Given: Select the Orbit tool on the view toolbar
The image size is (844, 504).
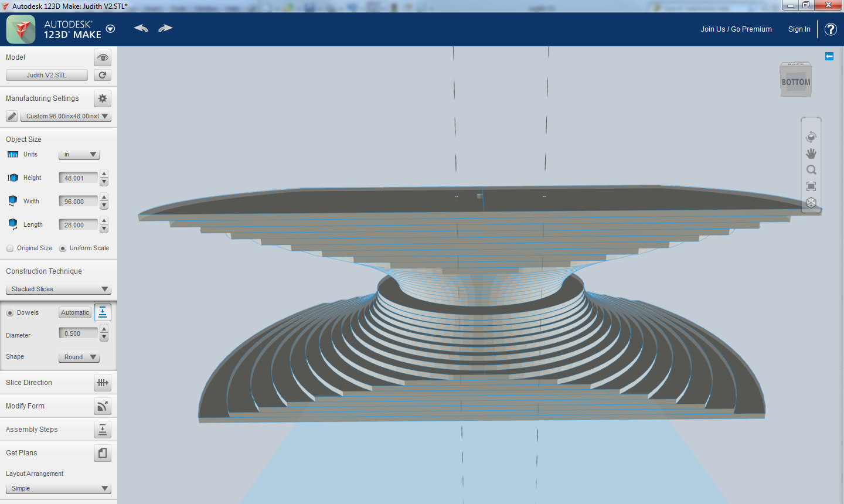Looking at the screenshot, I should tap(811, 137).
